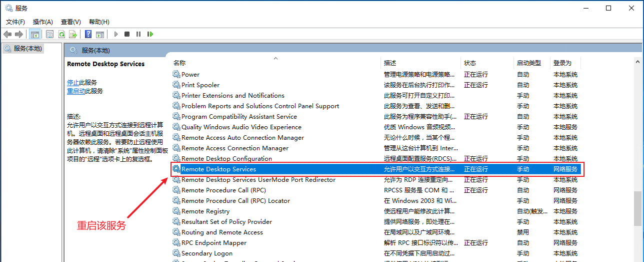The width and height of the screenshot is (644, 262).
Task: Click 重启动 link to restart service
Action: coord(76,91)
